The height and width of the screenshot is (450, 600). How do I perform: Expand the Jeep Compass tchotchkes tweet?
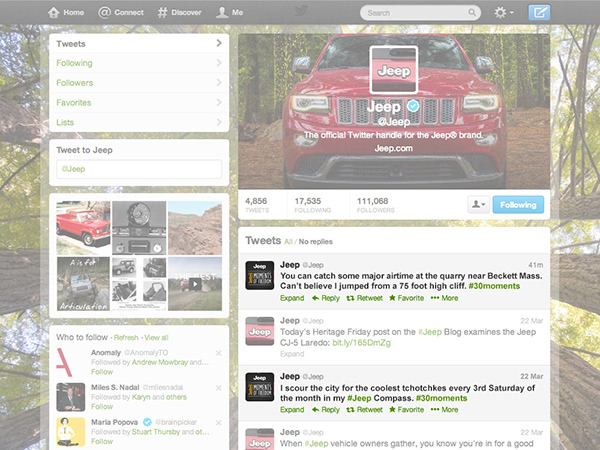tap(292, 410)
